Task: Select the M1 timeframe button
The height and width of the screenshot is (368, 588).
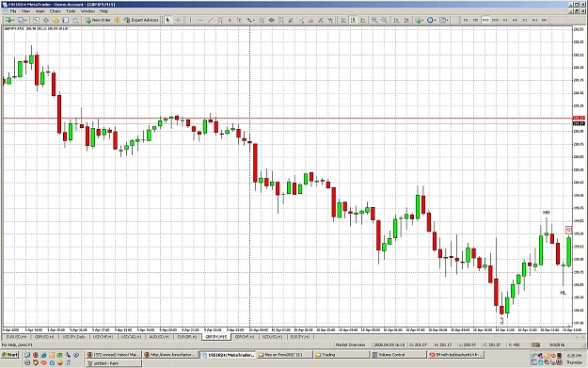Action: (466, 21)
